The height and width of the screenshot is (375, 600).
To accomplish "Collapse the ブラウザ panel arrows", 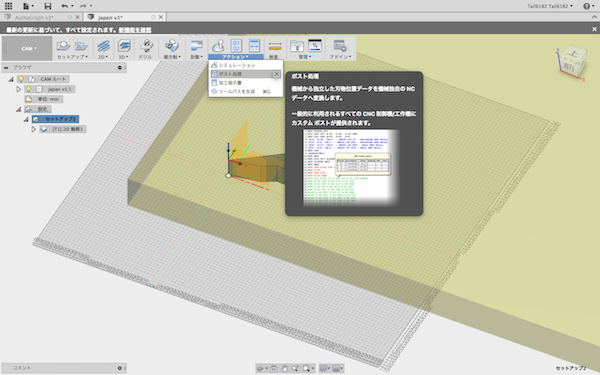I will point(6,67).
